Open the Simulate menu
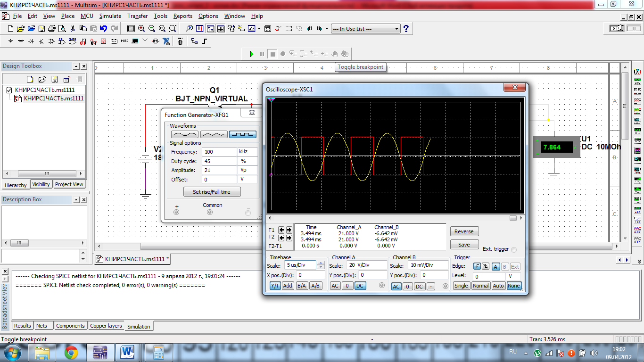Image resolution: width=644 pixels, height=362 pixels. (x=110, y=16)
